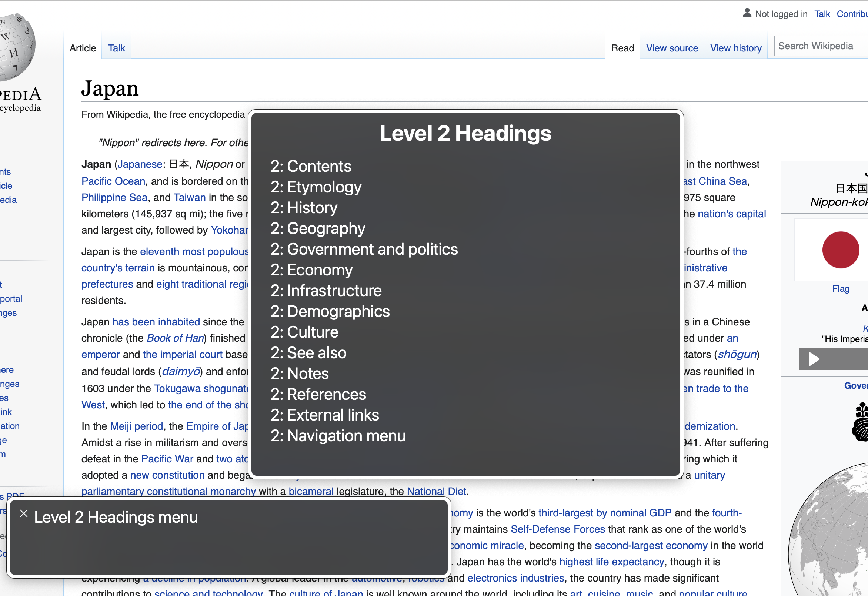Select the Read view tab

(x=622, y=48)
